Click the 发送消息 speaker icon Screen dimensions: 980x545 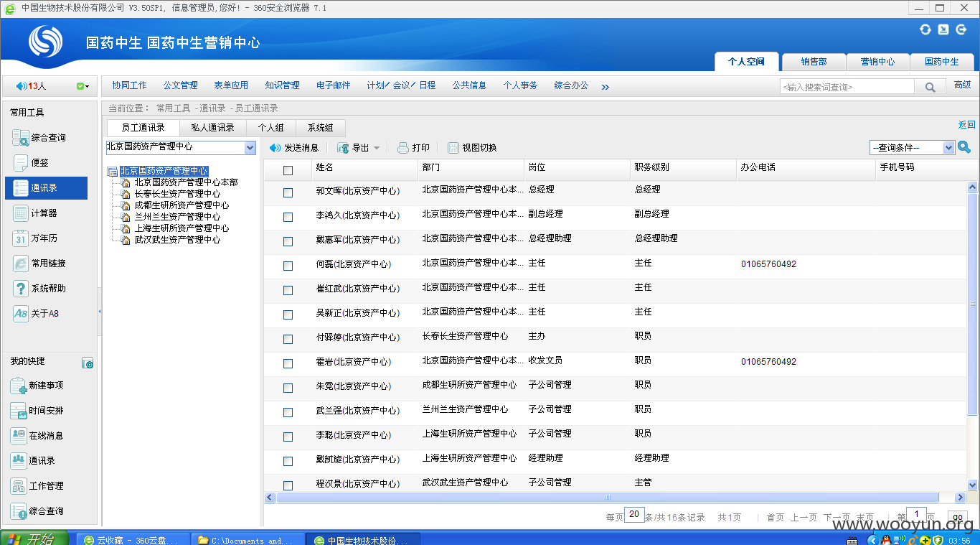[275, 148]
